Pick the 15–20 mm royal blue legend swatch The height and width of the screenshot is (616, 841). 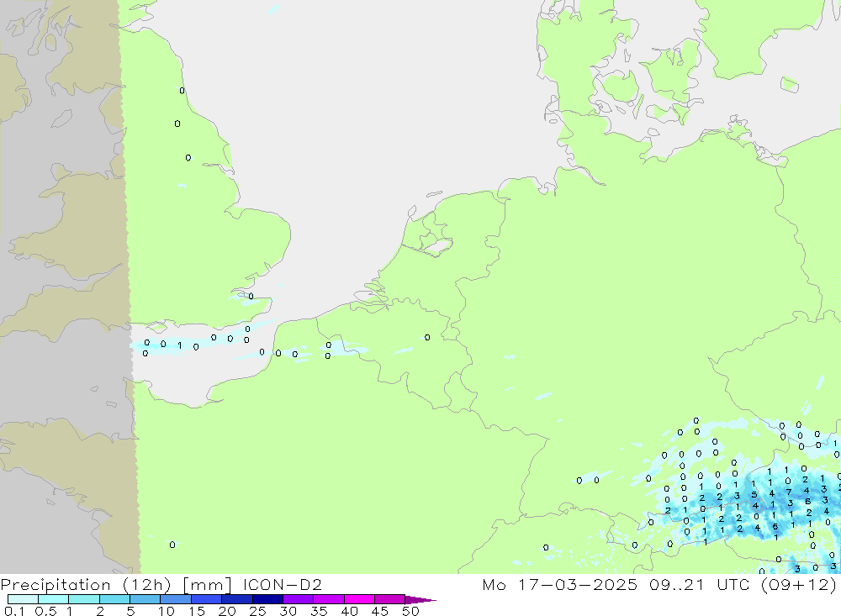click(x=206, y=599)
